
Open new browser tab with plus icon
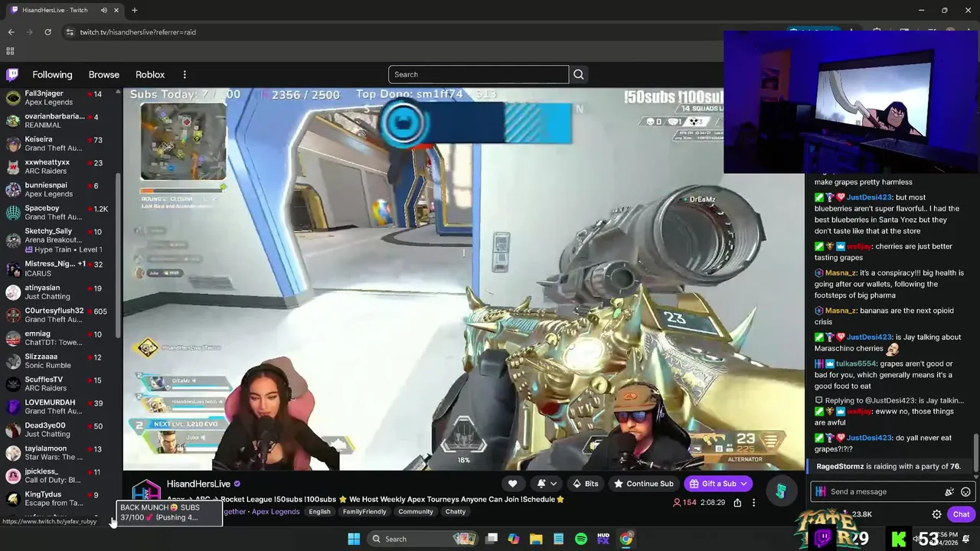[134, 10]
